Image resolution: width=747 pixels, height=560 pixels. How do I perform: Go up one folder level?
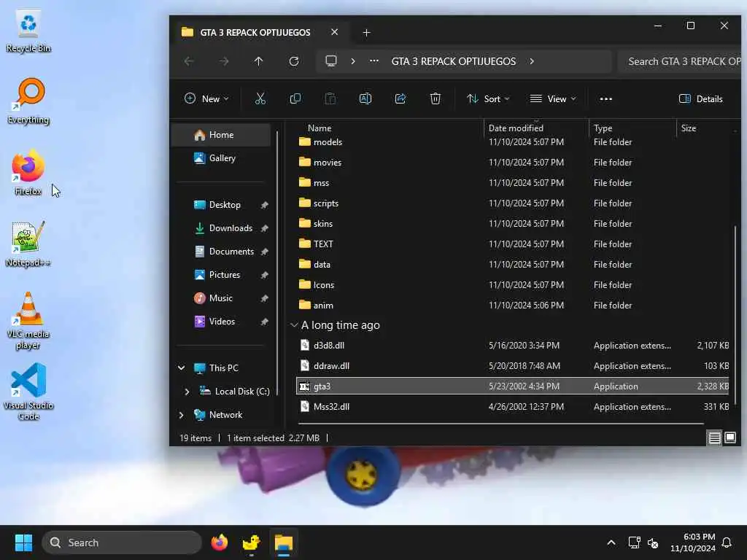(259, 61)
